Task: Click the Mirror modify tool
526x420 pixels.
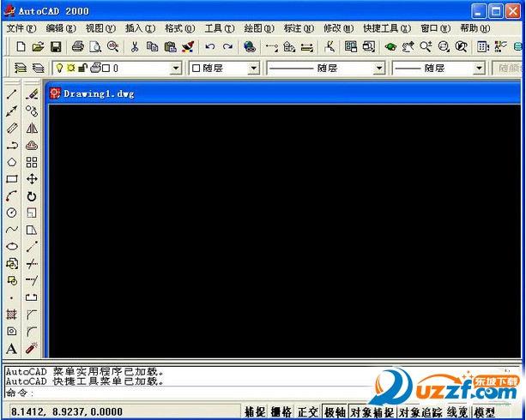Action: (x=32, y=129)
